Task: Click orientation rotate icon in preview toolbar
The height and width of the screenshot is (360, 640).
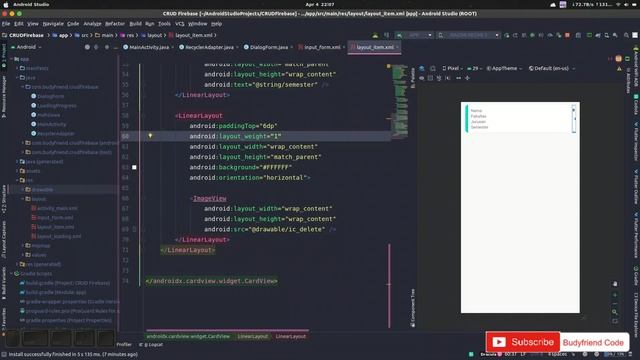Action: click(x=433, y=69)
